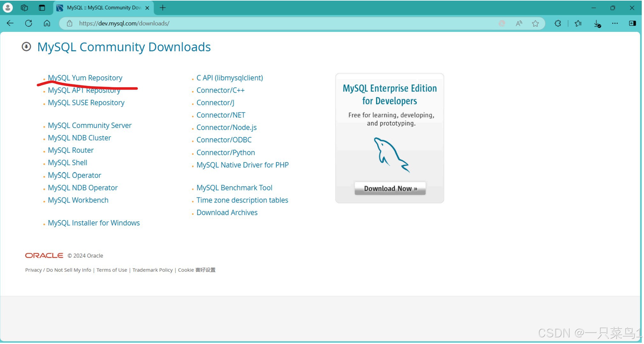644x344 pixels.
Task: Open the split screen tab tool
Action: pos(42,8)
